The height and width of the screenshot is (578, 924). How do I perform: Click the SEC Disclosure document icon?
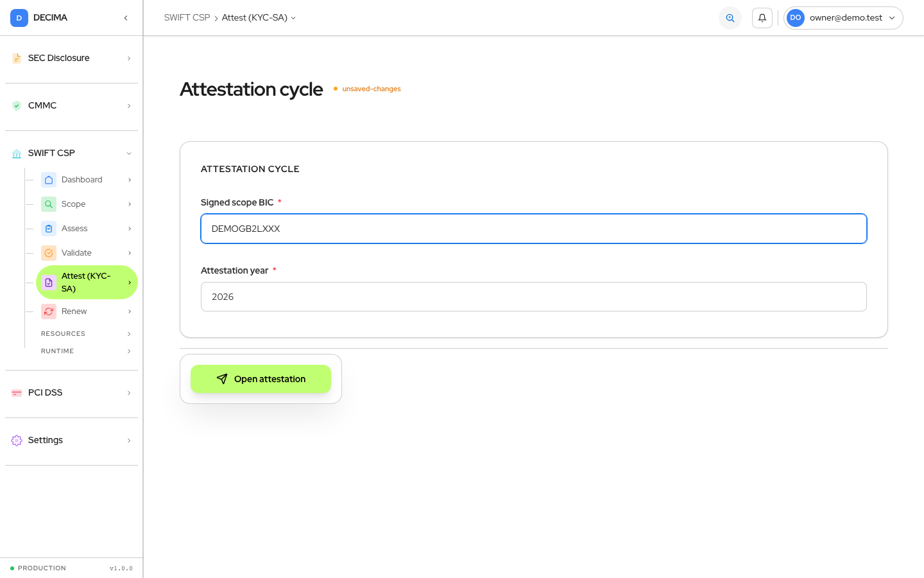[17, 58]
